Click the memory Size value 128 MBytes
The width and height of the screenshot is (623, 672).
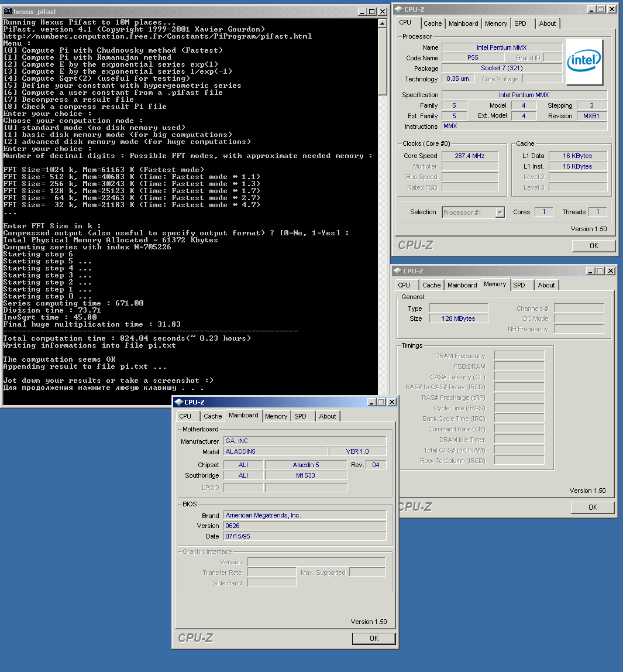point(459,318)
